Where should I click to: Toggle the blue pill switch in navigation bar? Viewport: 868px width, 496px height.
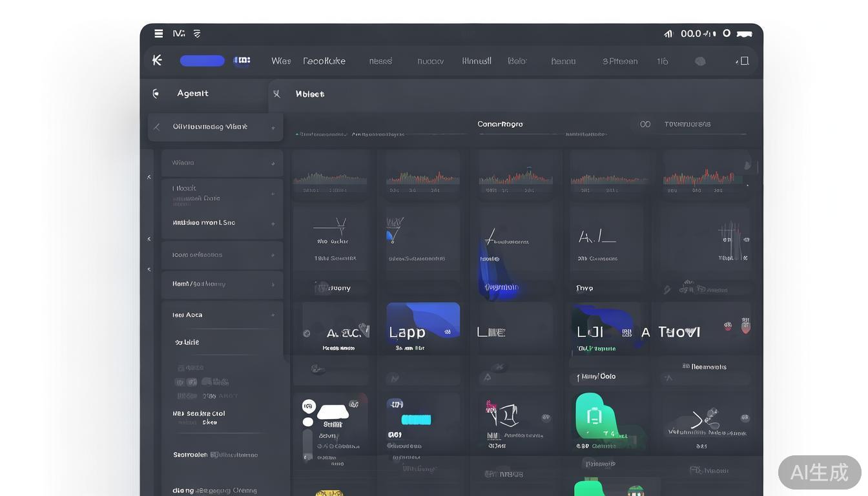click(x=202, y=61)
